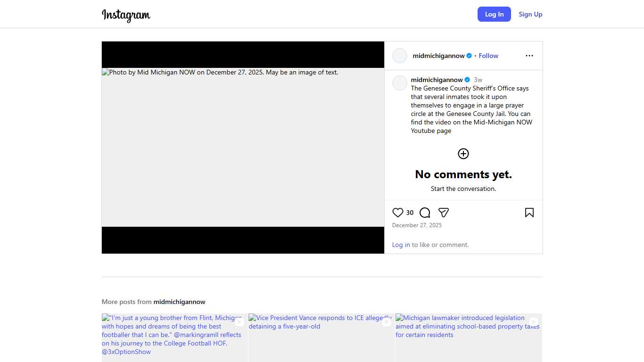Viewport: 644px width, 362px height.
Task: Save post with bookmark icon
Action: pos(529,213)
